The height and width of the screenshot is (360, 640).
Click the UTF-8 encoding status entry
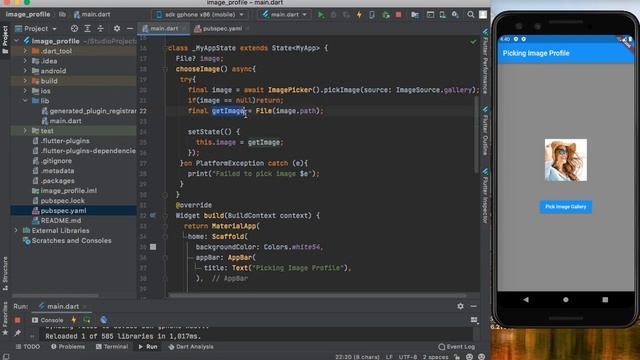tap(408, 357)
